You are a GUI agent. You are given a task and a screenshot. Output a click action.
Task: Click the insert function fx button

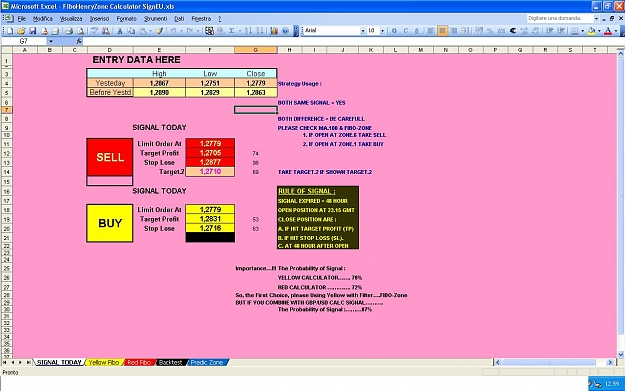79,41
